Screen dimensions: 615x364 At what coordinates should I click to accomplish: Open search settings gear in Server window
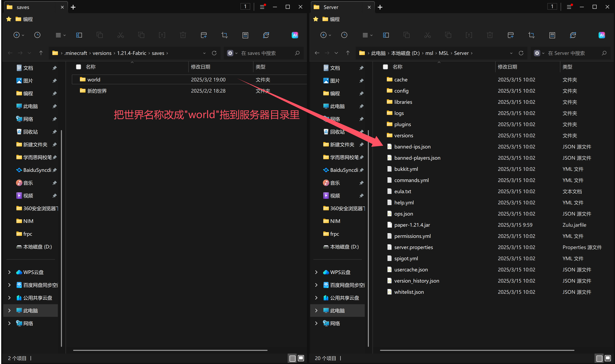click(x=537, y=53)
